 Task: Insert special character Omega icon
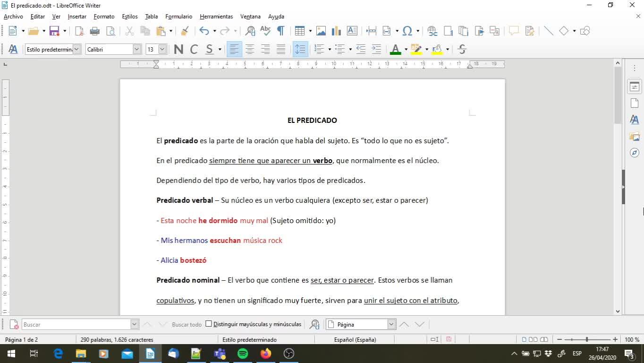coord(407,31)
